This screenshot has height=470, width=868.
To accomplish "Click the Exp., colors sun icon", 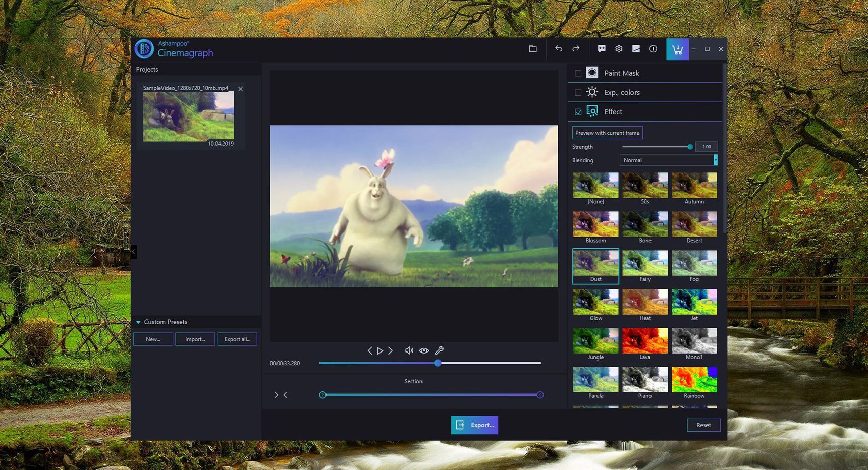I will [592, 92].
